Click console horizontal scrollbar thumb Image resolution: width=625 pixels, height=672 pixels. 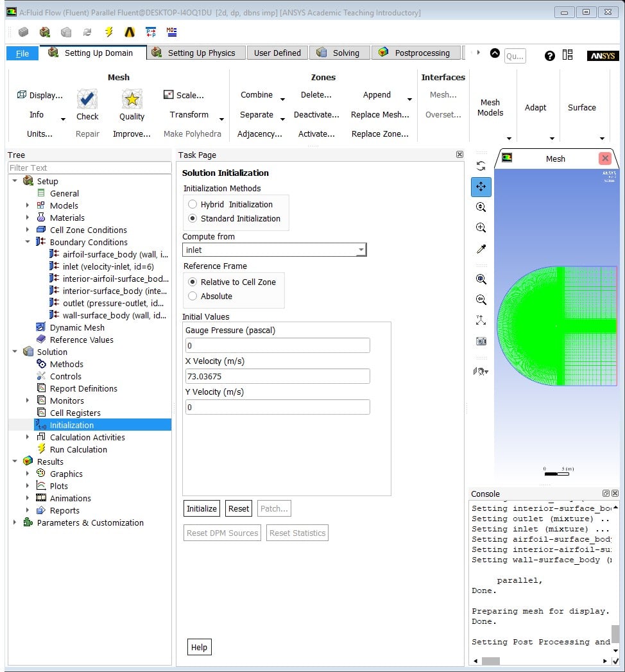click(x=490, y=661)
